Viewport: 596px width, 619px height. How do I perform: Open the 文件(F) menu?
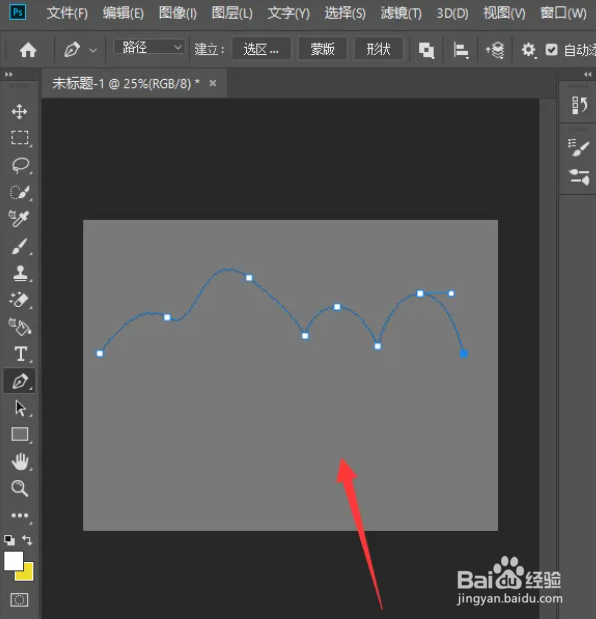tap(67, 13)
